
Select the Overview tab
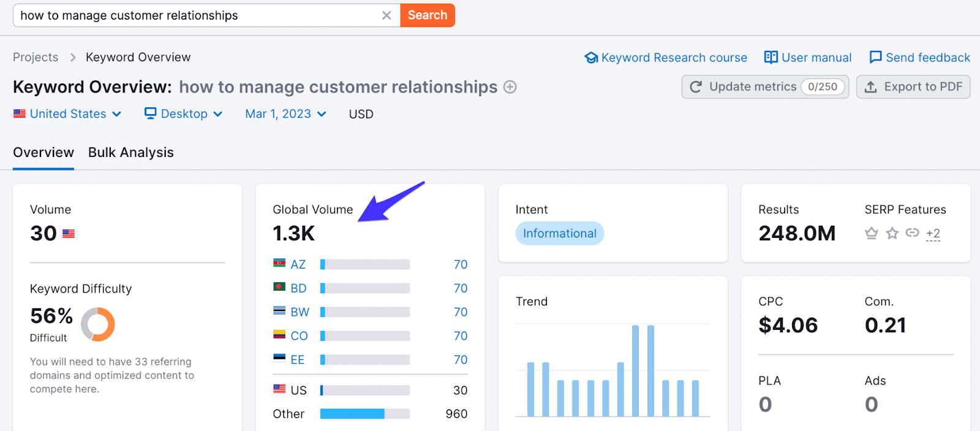[x=43, y=153]
